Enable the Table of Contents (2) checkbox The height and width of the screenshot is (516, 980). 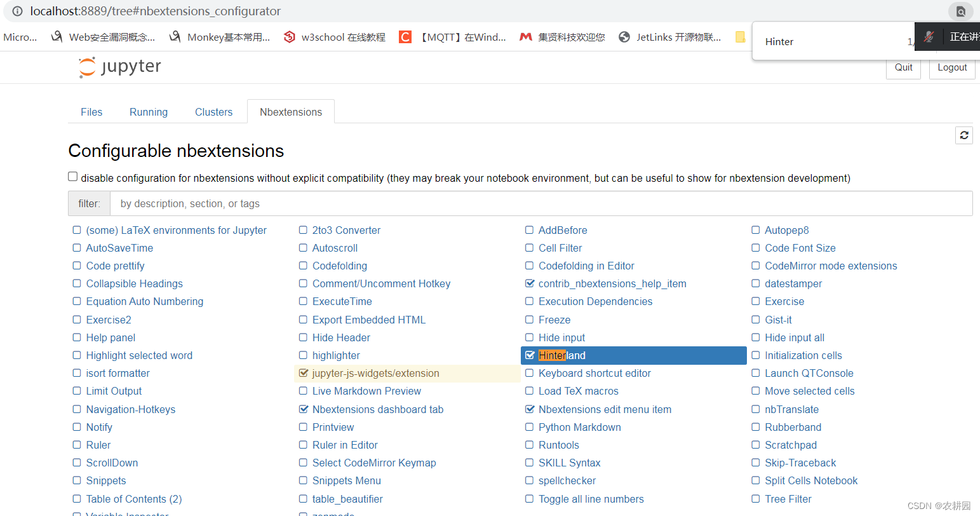pos(77,499)
